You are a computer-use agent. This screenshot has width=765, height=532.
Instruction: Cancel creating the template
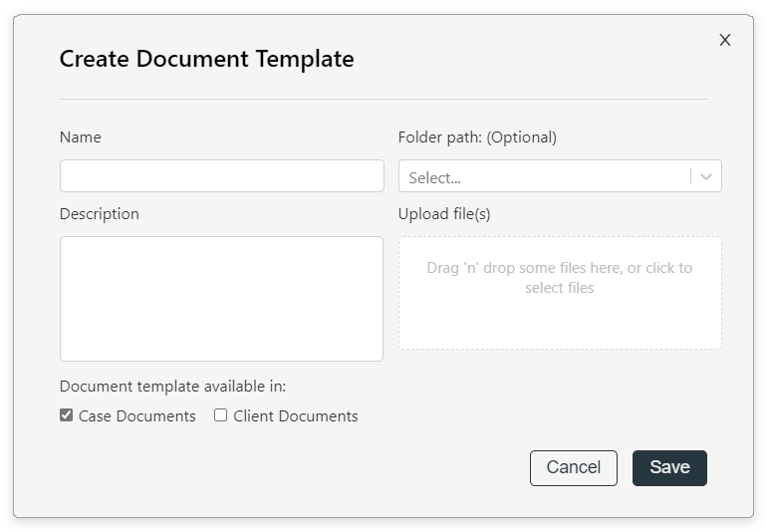[x=574, y=468]
